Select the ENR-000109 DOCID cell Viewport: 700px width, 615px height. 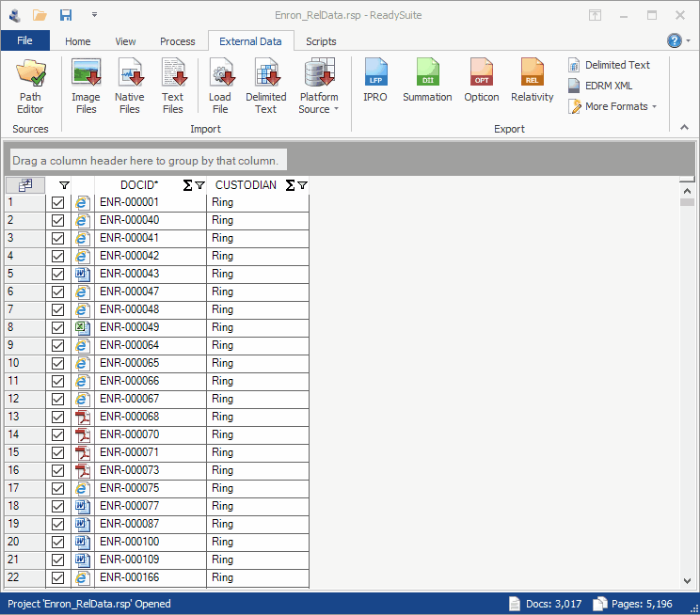point(150,560)
